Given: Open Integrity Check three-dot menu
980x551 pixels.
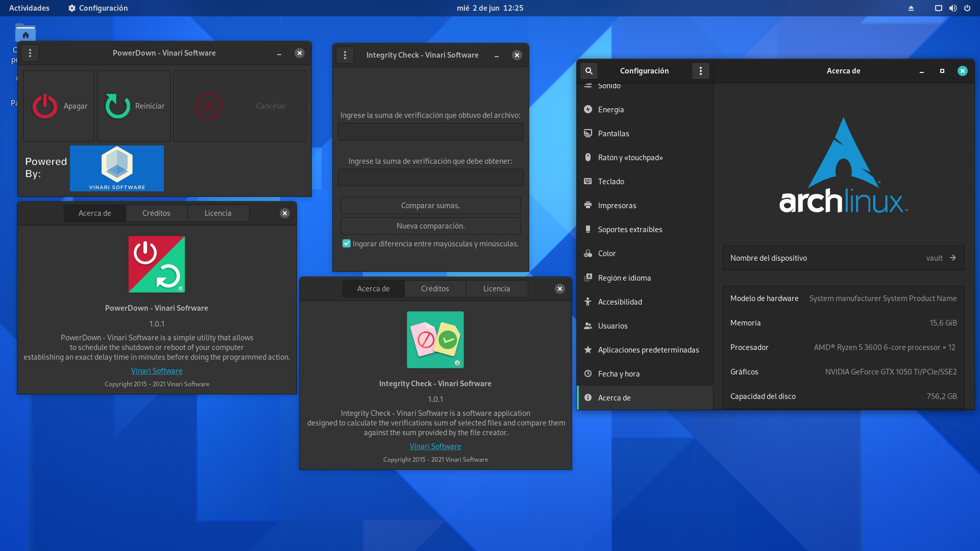Looking at the screenshot, I should (x=345, y=55).
